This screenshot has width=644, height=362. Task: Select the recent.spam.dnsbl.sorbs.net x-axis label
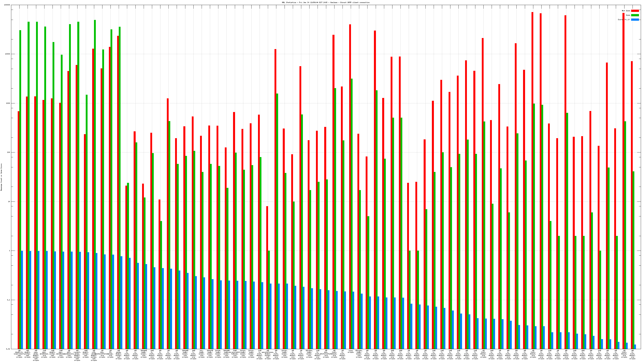[77, 355]
